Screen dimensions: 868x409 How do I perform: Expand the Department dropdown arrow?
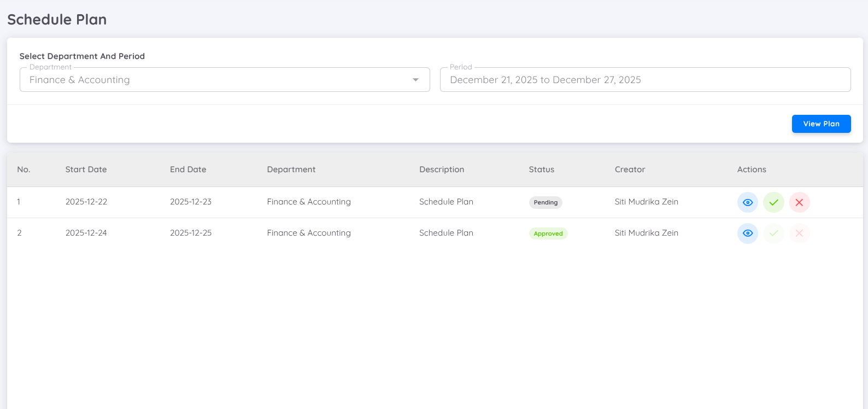point(415,80)
